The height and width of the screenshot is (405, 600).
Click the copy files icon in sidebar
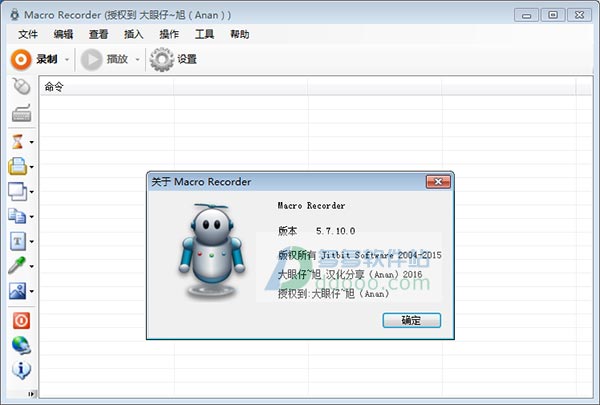[17, 216]
